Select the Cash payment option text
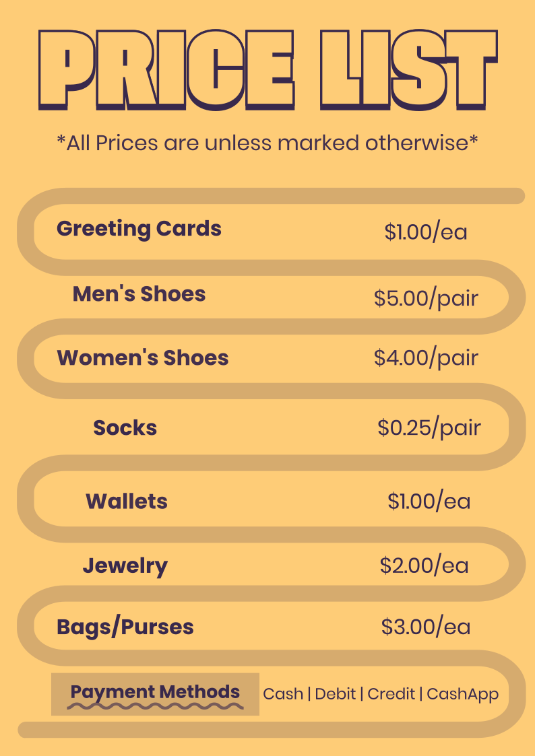Image resolution: width=535 pixels, height=756 pixels. (282, 694)
